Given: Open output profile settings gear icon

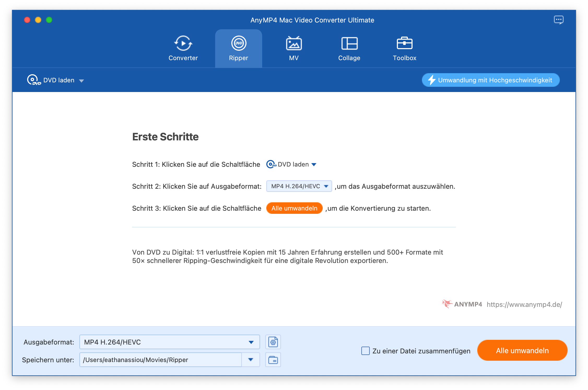Looking at the screenshot, I should (273, 342).
